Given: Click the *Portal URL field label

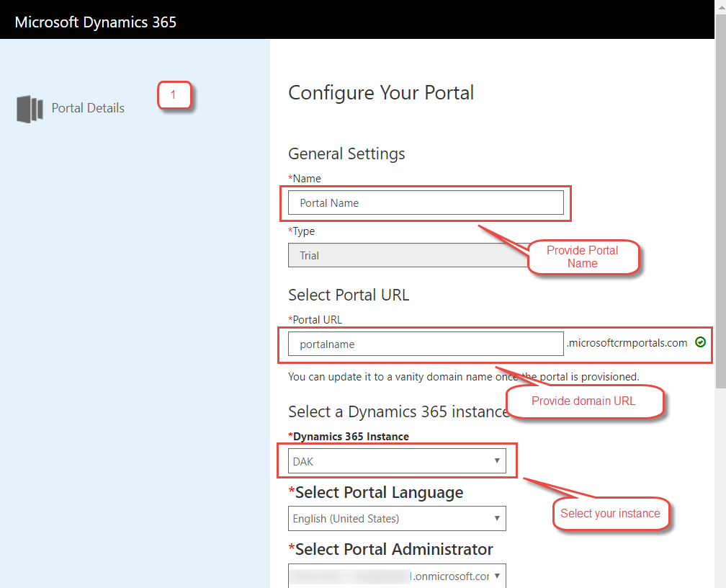Looking at the screenshot, I should point(315,320).
